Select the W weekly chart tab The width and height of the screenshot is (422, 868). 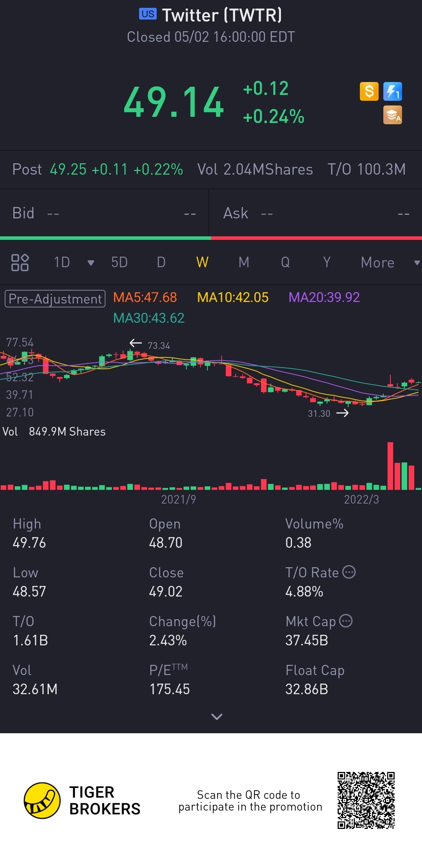coord(202,263)
